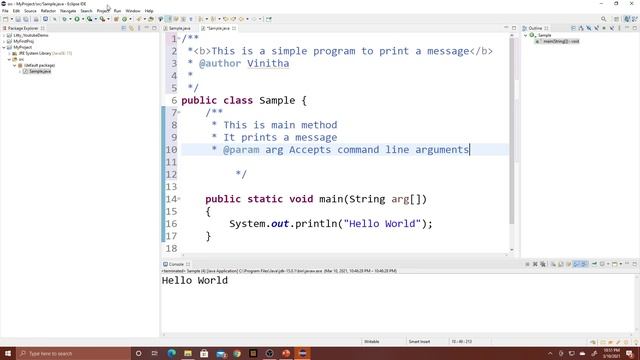
Task: Toggle Hide Non-Public Members in Outline
Action: point(604,28)
